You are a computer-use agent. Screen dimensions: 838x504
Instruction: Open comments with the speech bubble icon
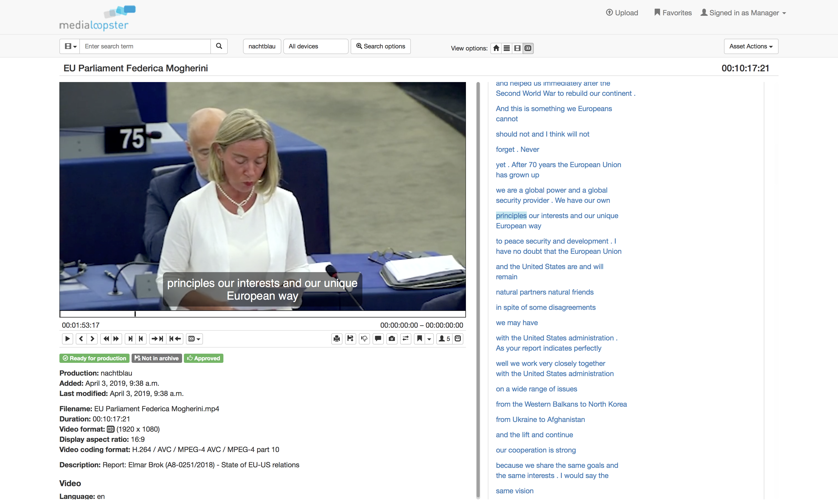pyautogui.click(x=378, y=339)
